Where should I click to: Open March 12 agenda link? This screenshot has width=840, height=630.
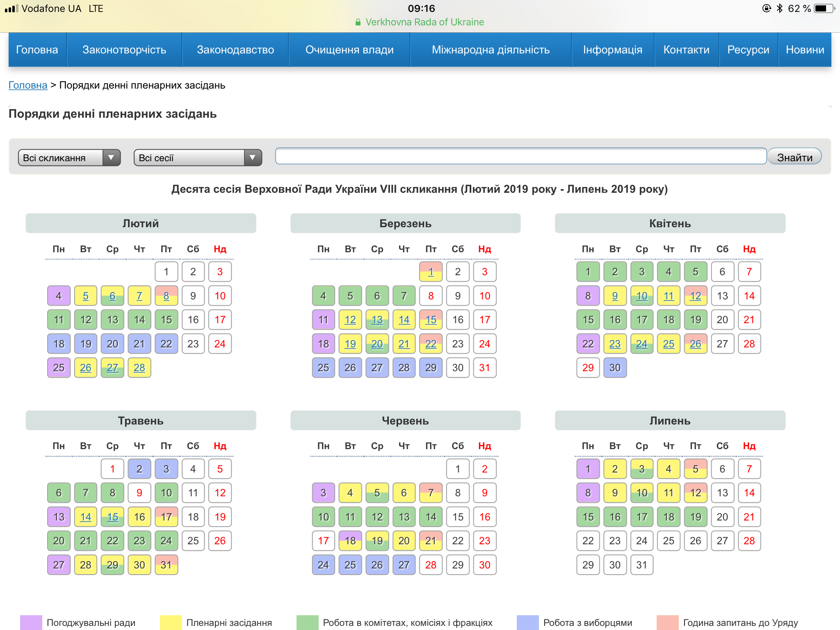(x=350, y=320)
